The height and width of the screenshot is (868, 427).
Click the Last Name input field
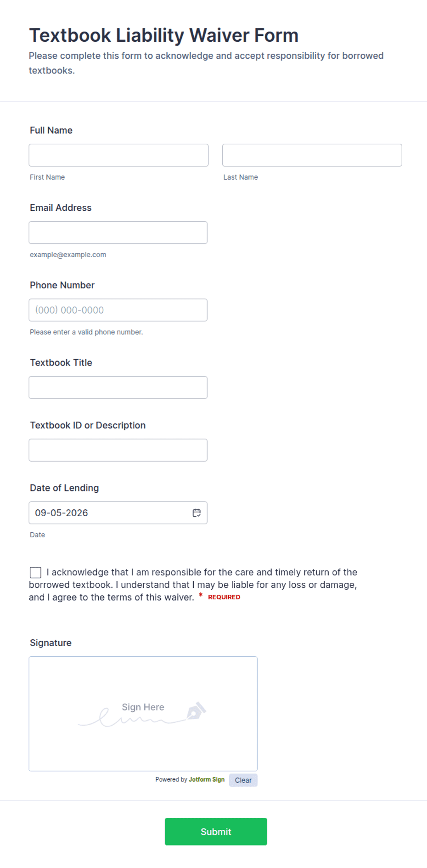click(x=312, y=155)
